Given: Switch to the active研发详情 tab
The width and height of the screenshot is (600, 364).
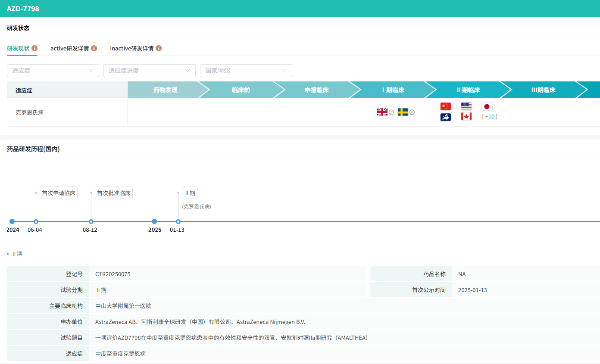Looking at the screenshot, I should click(x=69, y=48).
